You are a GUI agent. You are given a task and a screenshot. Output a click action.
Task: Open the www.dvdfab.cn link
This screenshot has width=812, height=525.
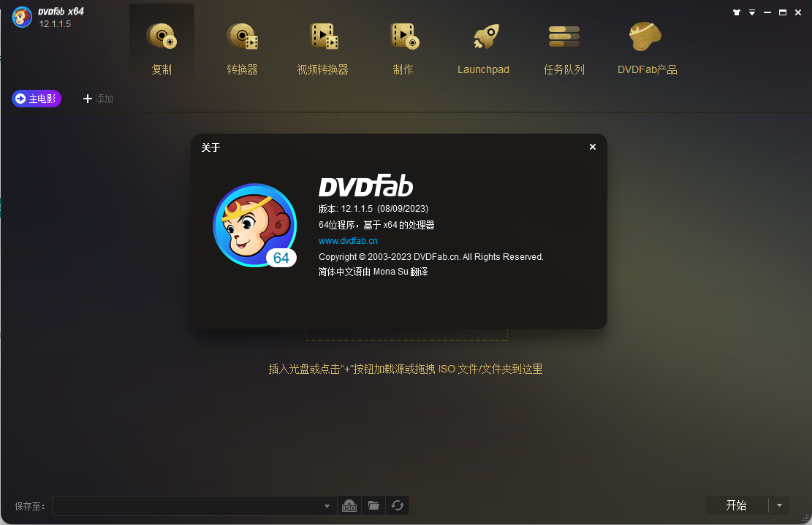[348, 240]
